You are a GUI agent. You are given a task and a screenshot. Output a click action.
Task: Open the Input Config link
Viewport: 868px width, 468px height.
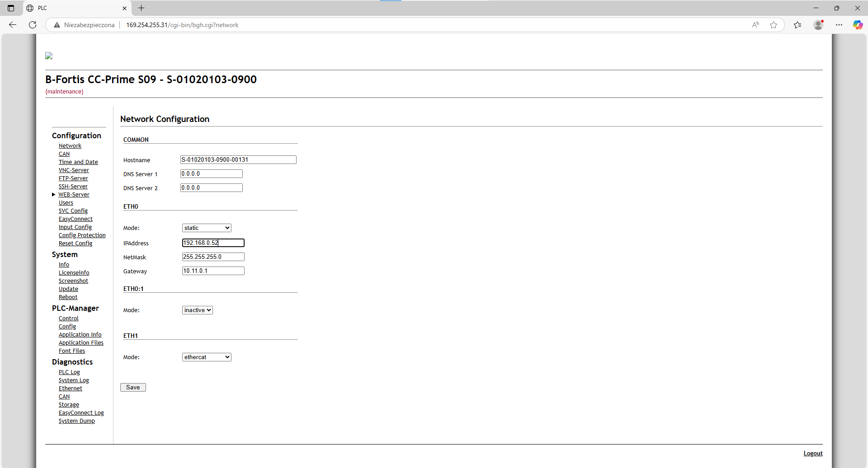(x=75, y=227)
